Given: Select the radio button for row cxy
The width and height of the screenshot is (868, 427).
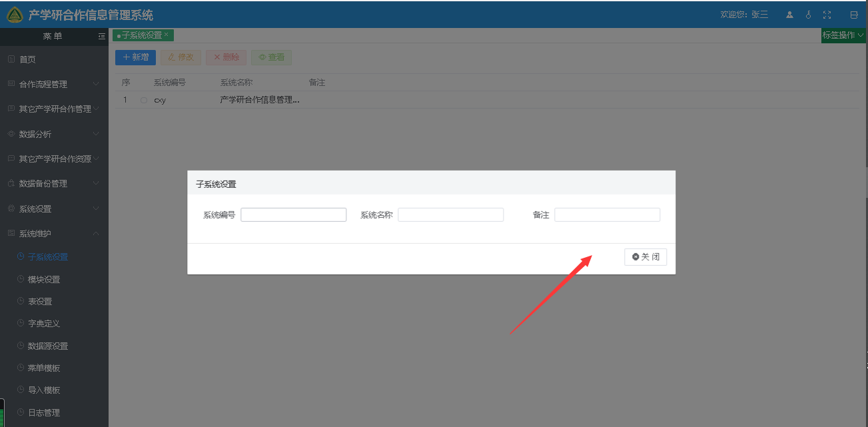Looking at the screenshot, I should coord(143,101).
